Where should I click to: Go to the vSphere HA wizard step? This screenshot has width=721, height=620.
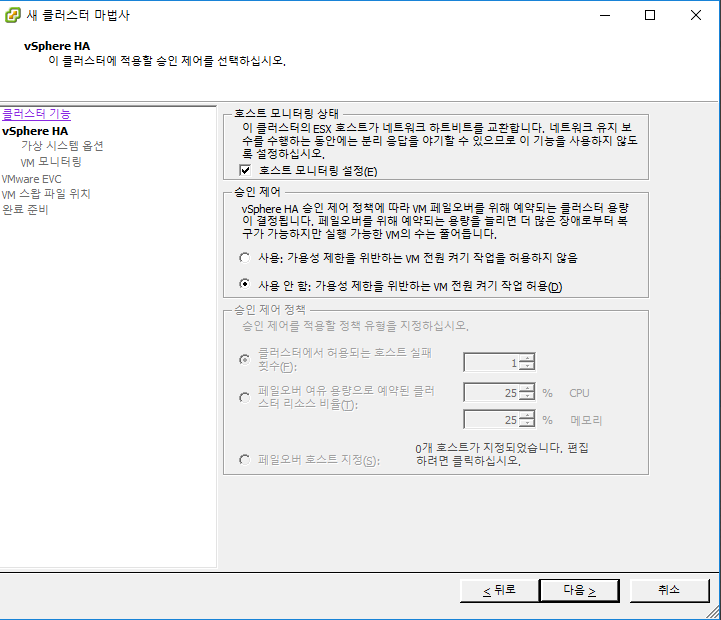pyautogui.click(x=35, y=130)
